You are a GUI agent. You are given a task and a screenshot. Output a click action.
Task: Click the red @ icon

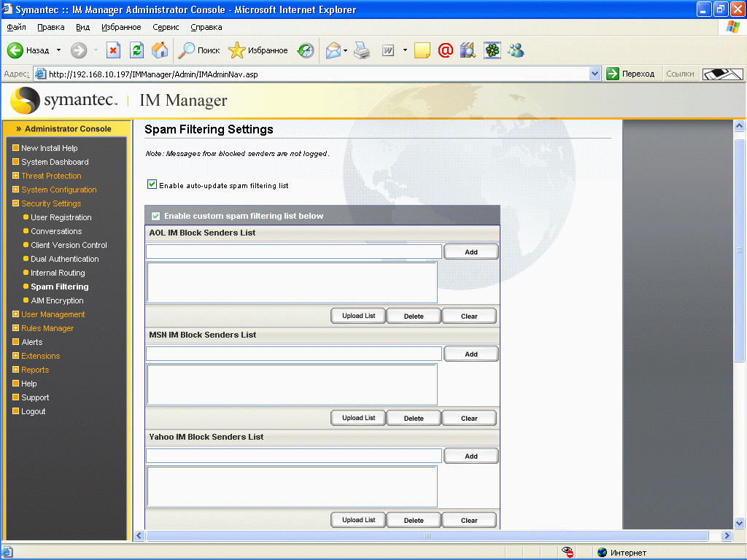[x=446, y=50]
